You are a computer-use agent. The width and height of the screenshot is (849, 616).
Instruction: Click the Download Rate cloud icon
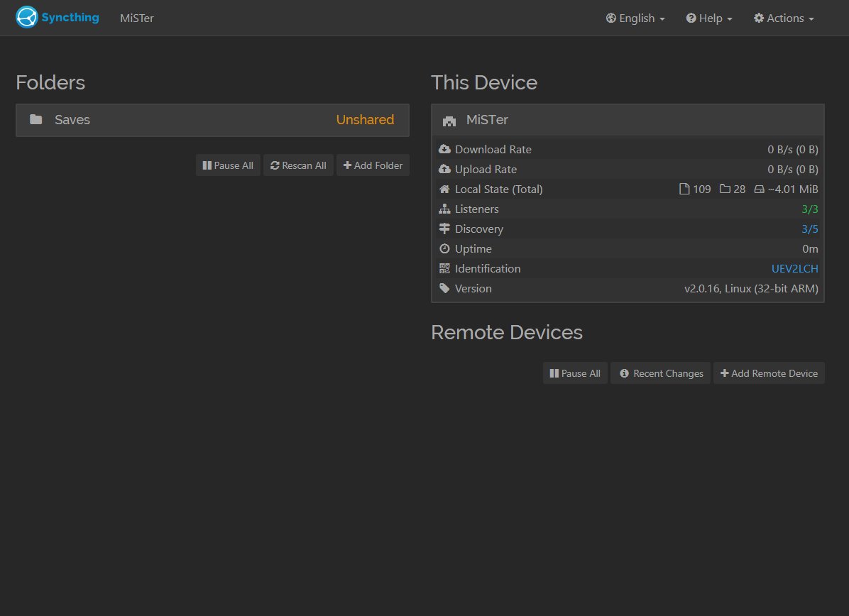coord(444,149)
